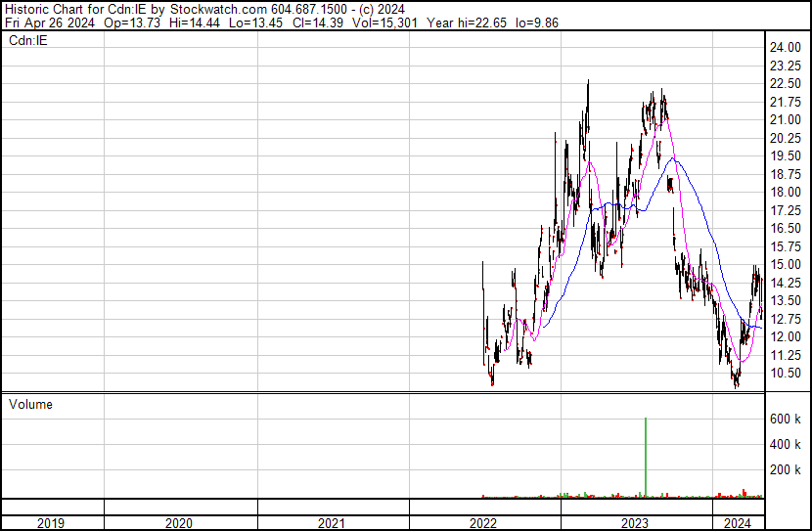Click the 2019 year label on timeline
This screenshot has width=812, height=531.
click(51, 523)
